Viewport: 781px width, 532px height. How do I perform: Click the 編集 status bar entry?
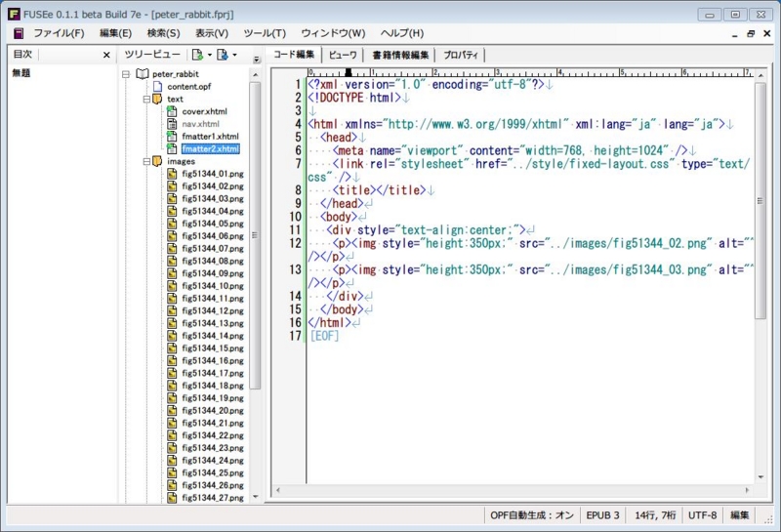click(x=740, y=515)
